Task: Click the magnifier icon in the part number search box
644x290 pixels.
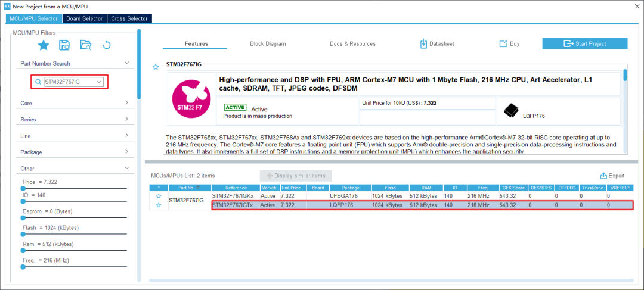Action: [38, 82]
